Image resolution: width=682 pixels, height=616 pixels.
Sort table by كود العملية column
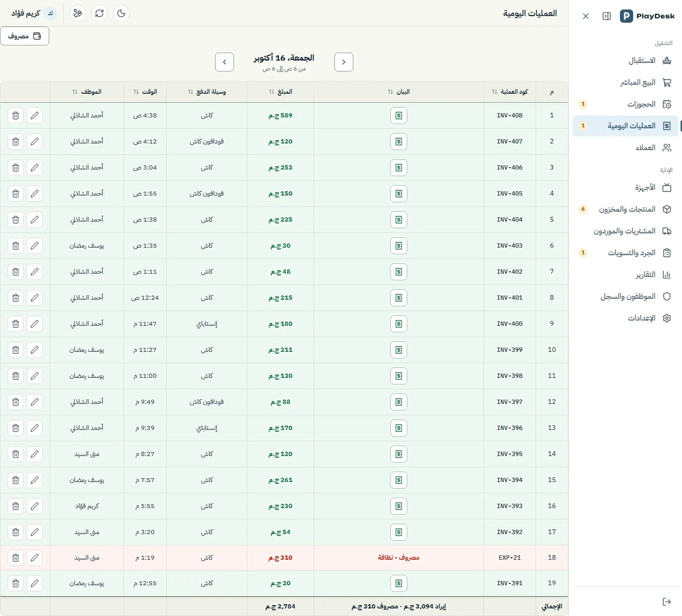[x=510, y=92]
